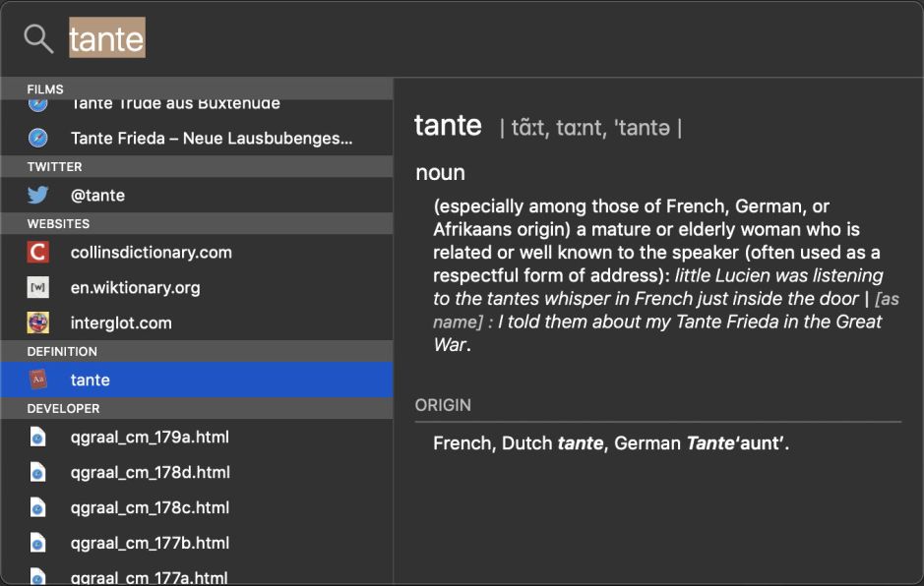Open the en.wiktionary.org website result

point(135,288)
